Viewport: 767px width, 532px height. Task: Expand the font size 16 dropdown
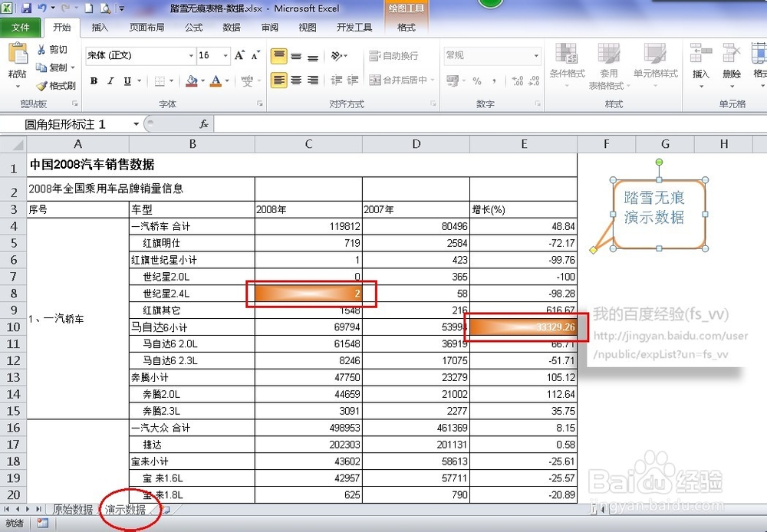click(225, 56)
